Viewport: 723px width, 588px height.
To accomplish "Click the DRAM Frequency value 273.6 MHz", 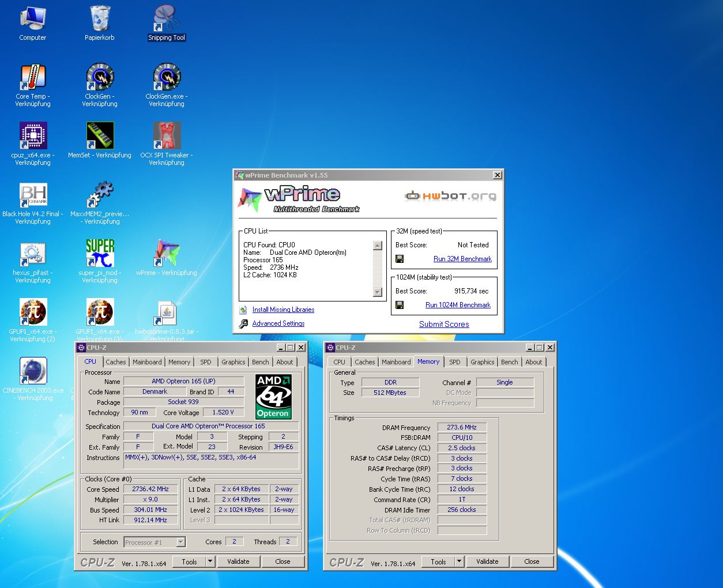I will click(x=462, y=427).
